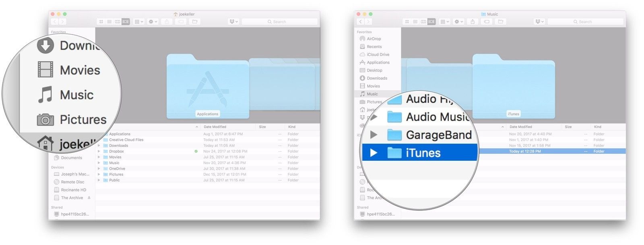Open the arrange-by dropdown in Music window

coord(445,22)
